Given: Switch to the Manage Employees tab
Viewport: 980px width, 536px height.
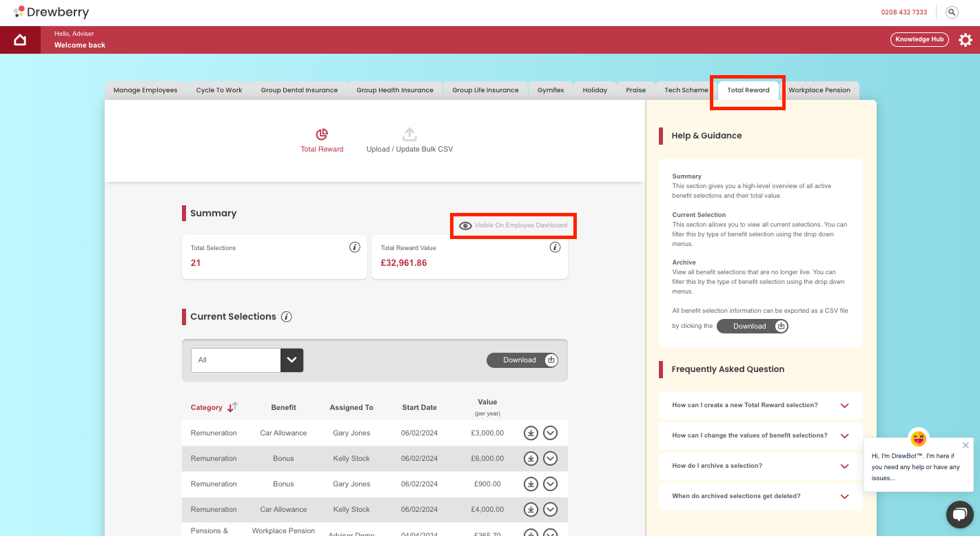Looking at the screenshot, I should pyautogui.click(x=145, y=90).
